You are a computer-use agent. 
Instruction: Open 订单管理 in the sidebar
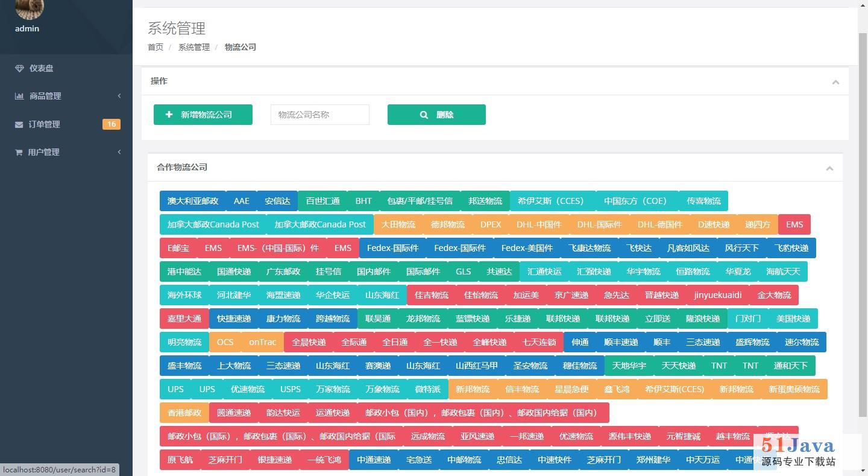[x=66, y=124]
